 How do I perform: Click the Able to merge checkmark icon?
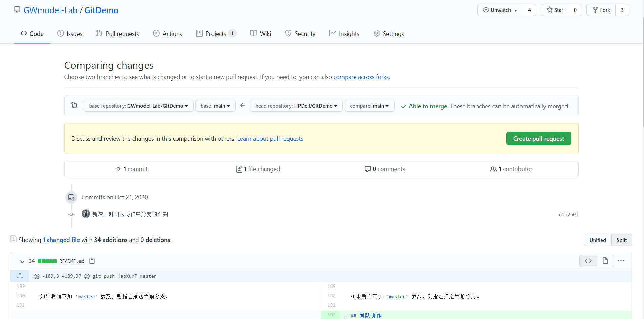point(404,106)
